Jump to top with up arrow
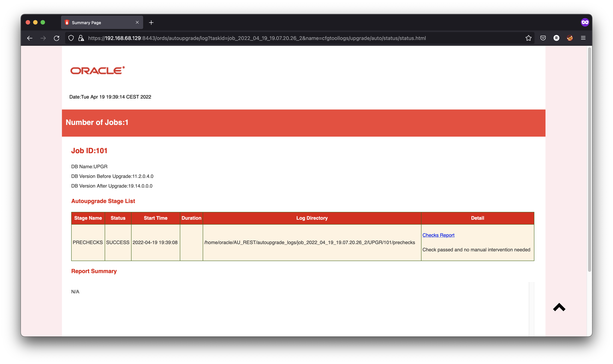Screen dimensions: 613x364 pos(559,307)
